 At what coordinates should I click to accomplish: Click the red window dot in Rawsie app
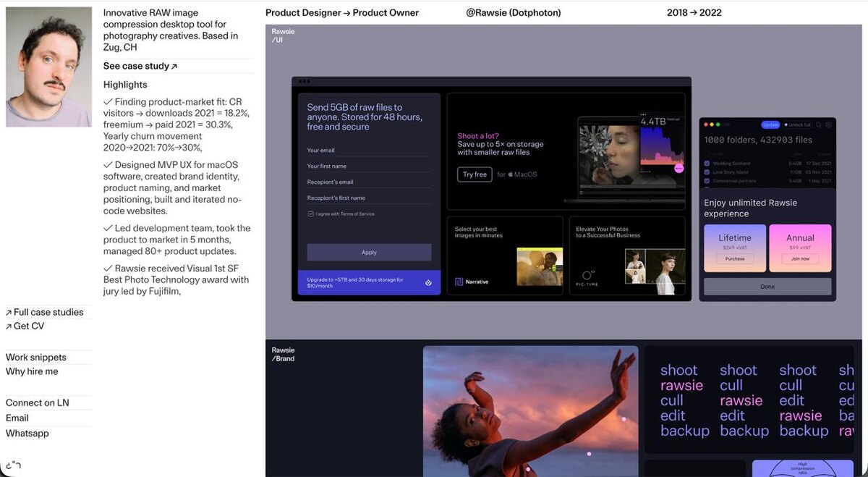tap(707, 125)
